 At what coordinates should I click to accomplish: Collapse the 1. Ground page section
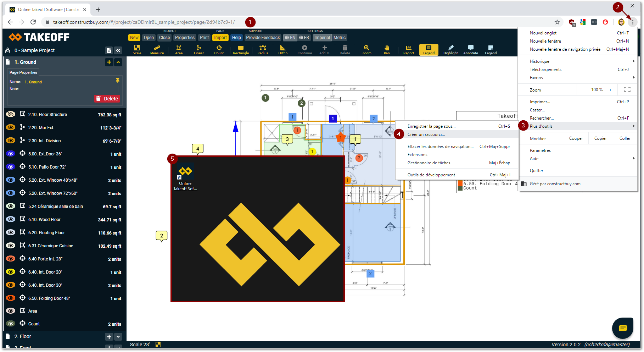[118, 62]
